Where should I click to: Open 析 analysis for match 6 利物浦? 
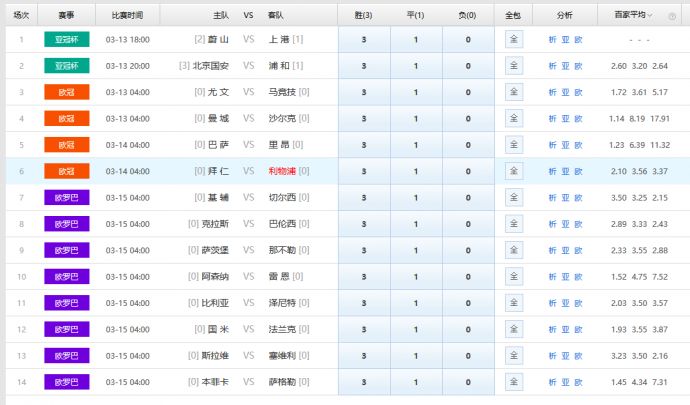click(x=552, y=171)
